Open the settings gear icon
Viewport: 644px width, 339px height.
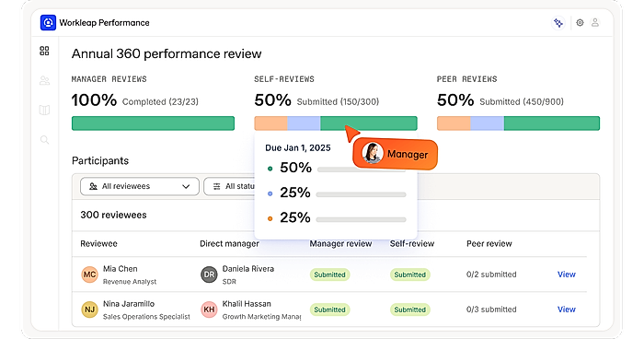tap(580, 23)
